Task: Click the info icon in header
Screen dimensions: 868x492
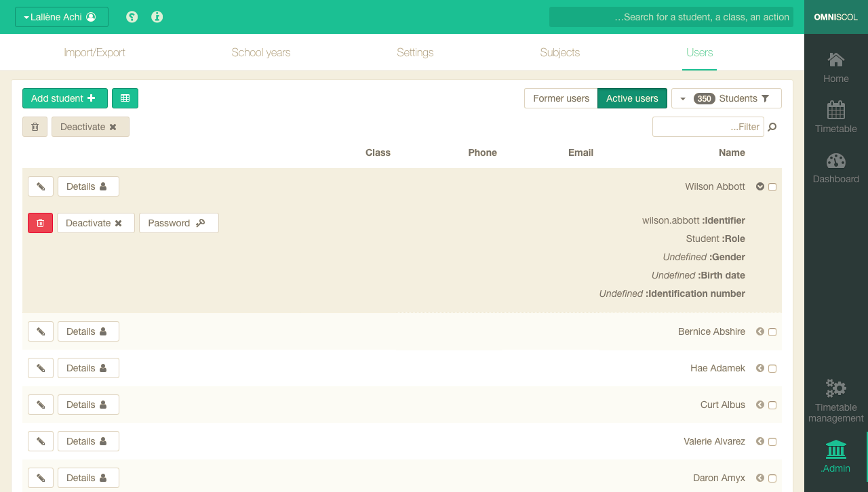Action: click(157, 17)
